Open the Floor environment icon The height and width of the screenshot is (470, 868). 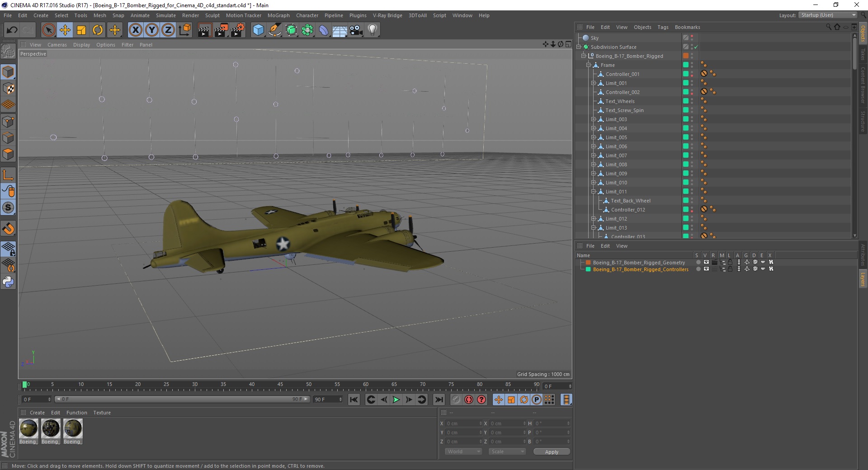click(x=340, y=30)
